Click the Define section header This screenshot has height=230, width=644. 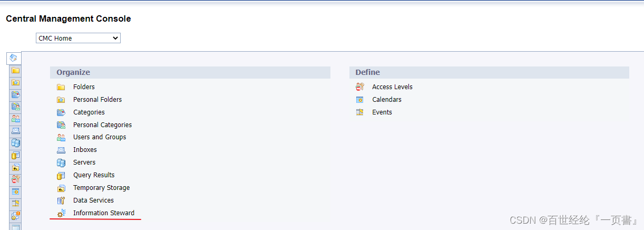click(x=489, y=72)
